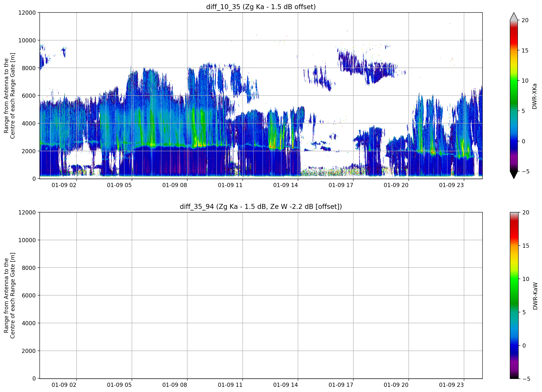542x392 pixels.
Task: Click the DWR-XKa colorbar label
Action: pyautogui.click(x=535, y=96)
